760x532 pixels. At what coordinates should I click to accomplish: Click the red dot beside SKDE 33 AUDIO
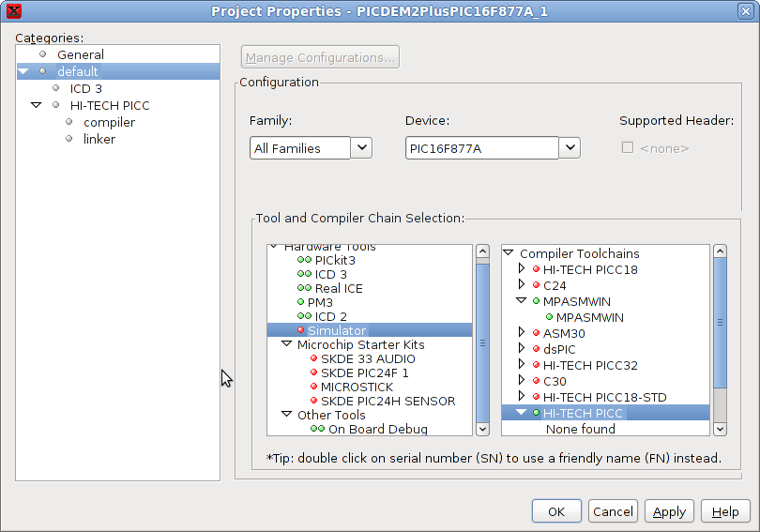click(313, 358)
